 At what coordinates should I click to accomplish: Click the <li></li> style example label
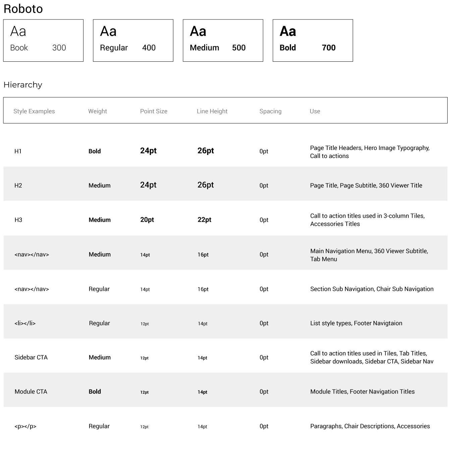pyautogui.click(x=25, y=323)
